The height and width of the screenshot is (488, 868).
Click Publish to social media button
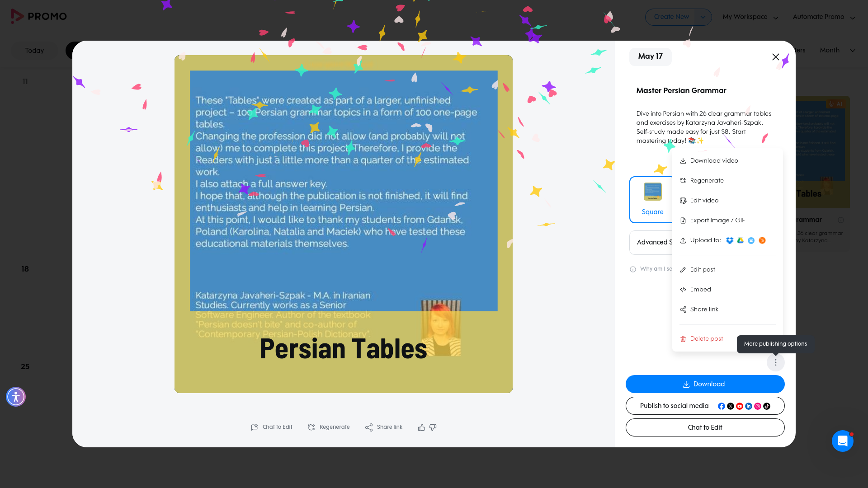705,406
